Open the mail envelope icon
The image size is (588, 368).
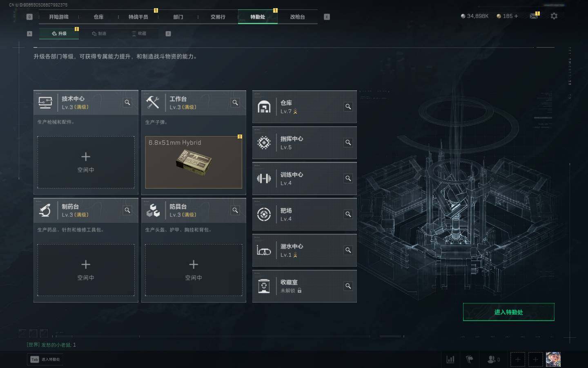[534, 16]
